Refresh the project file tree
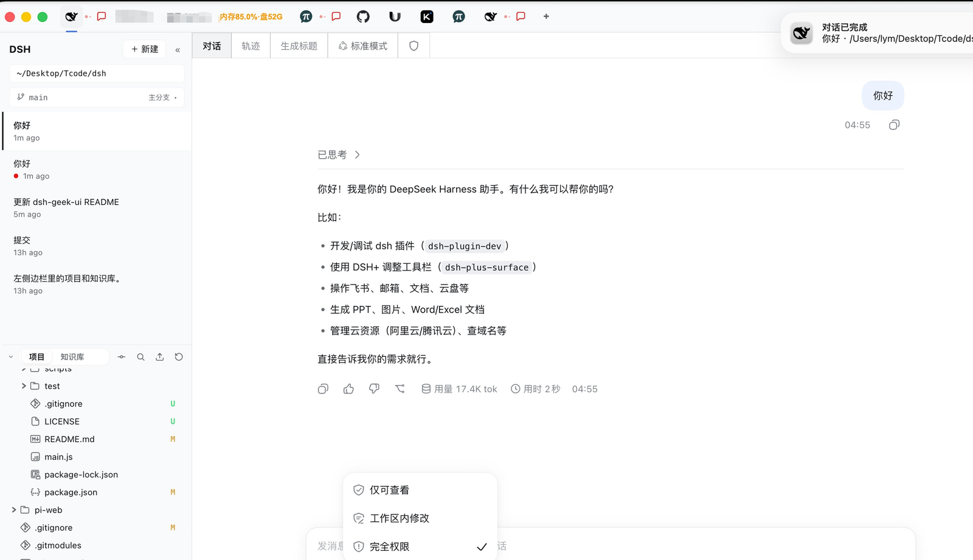 [179, 357]
